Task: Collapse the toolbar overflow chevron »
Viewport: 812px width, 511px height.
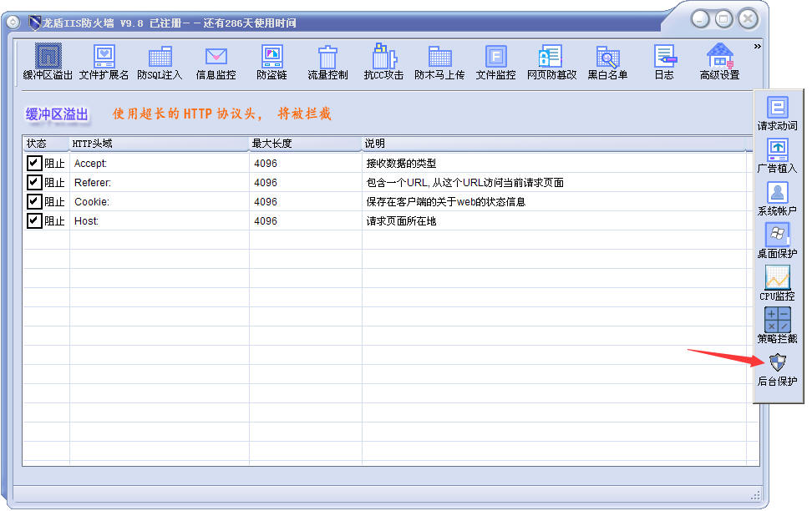Action: coord(757,47)
